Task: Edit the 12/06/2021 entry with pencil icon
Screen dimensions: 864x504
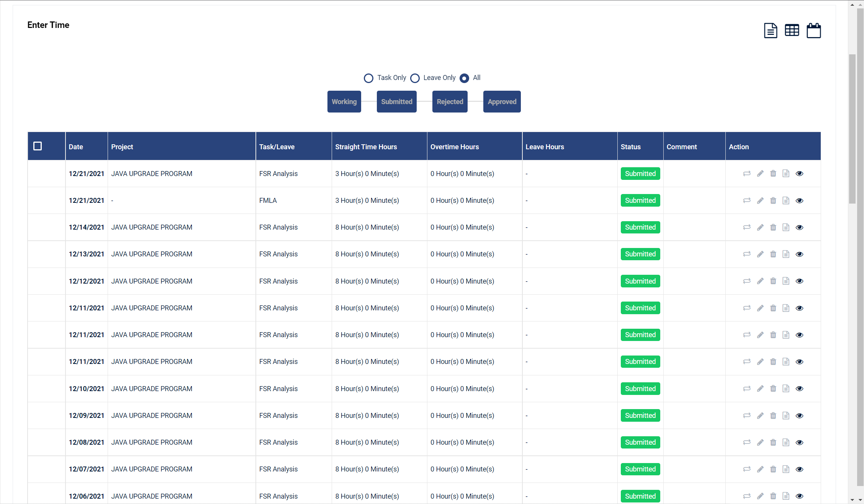Action: pos(760,496)
